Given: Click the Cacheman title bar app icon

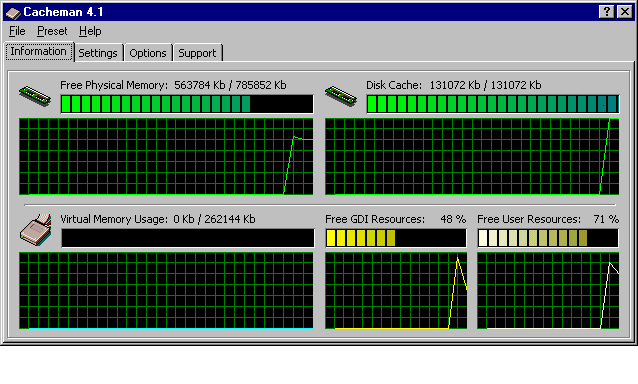Looking at the screenshot, I should pos(13,12).
